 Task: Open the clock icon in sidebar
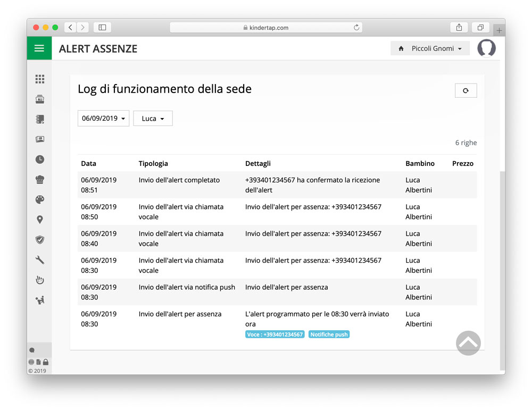pyautogui.click(x=40, y=159)
